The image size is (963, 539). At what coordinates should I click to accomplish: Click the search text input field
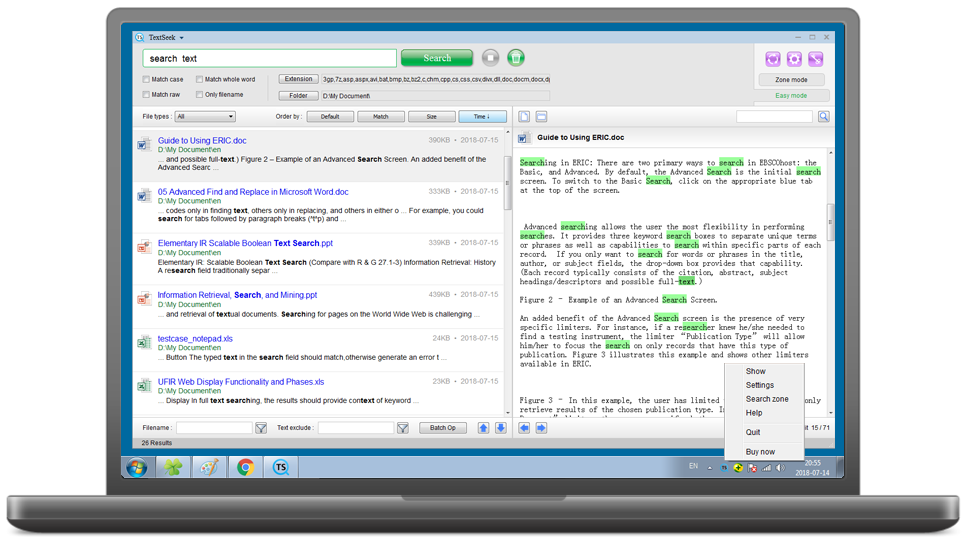click(x=270, y=58)
